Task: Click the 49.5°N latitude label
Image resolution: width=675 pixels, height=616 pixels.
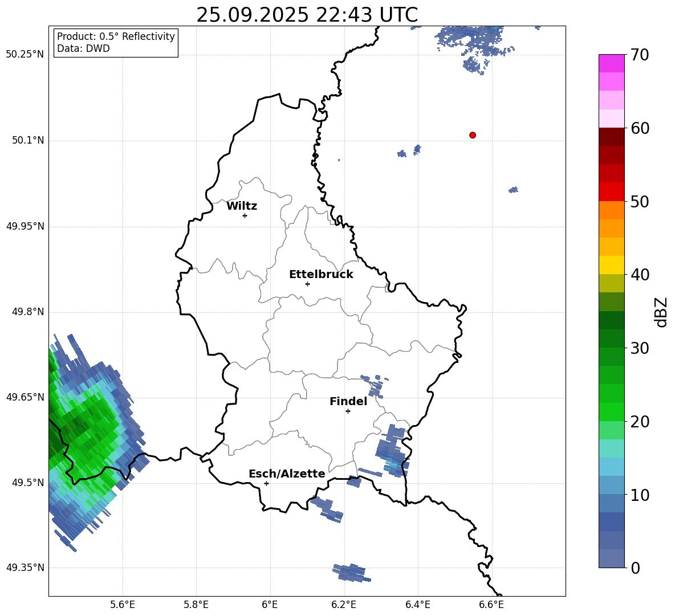Action: pos(27,482)
